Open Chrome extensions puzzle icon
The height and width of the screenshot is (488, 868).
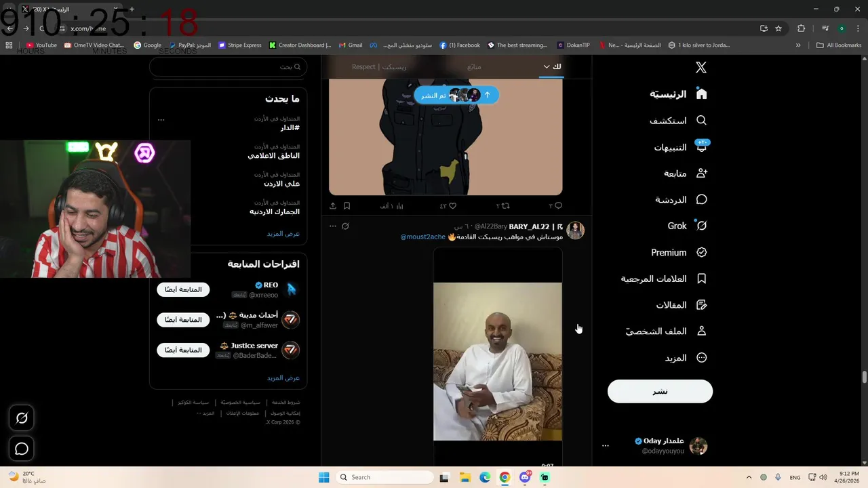coord(802,28)
